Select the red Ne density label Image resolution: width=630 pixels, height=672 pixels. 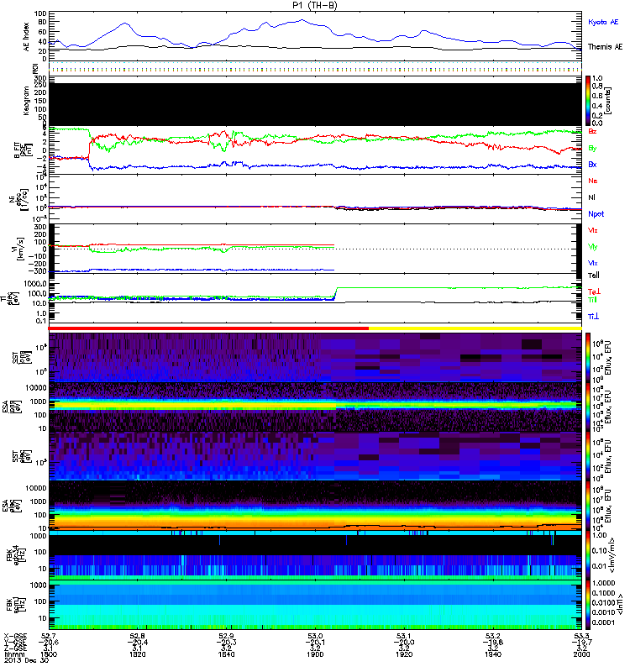click(x=592, y=181)
